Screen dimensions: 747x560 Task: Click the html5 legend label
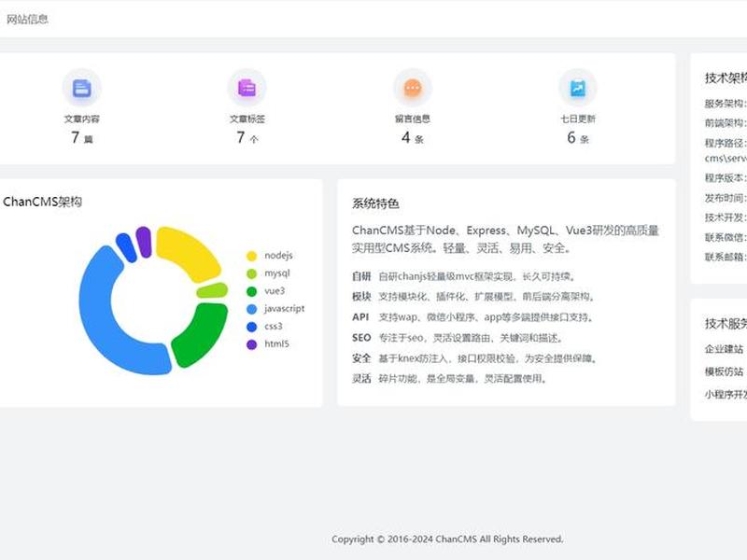pyautogui.click(x=276, y=343)
